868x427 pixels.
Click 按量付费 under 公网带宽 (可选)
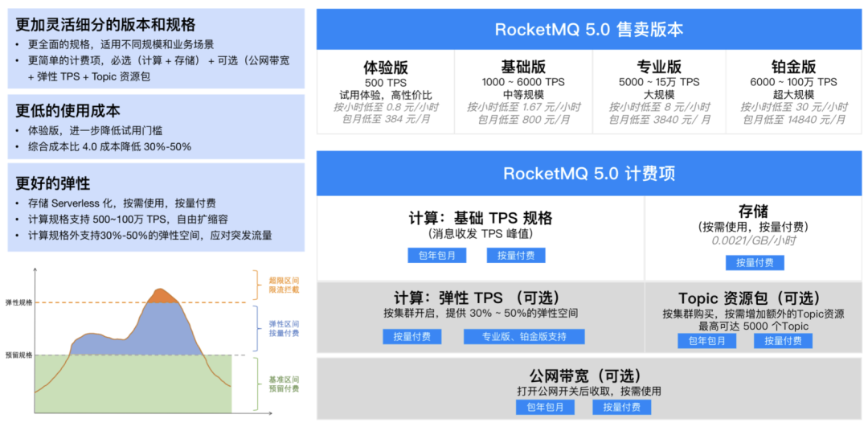[x=621, y=408]
